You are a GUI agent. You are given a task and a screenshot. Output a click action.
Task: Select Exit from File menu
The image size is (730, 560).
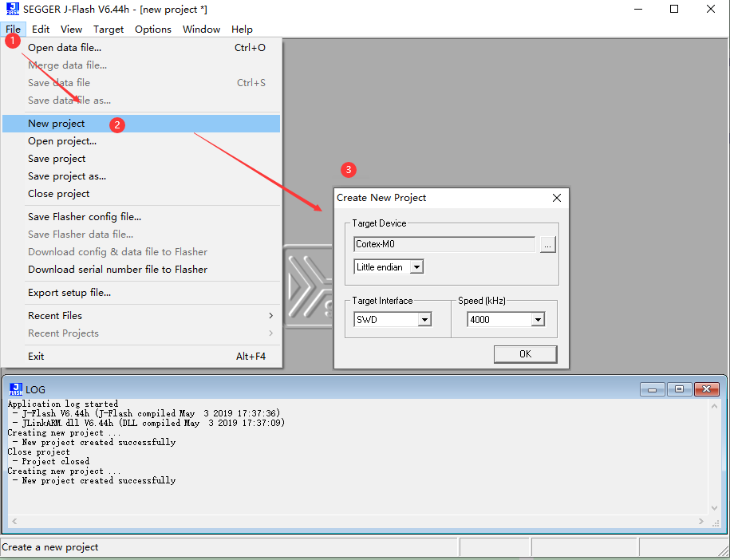point(141,356)
